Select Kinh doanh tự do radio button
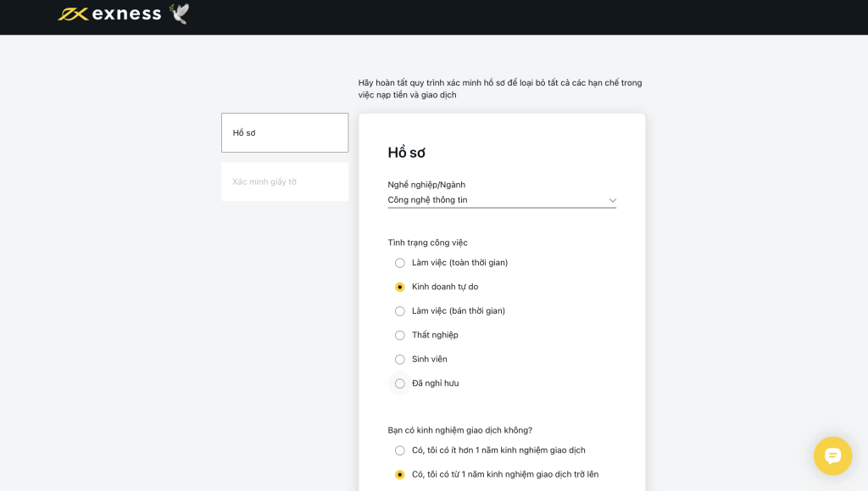Screen dimensions: 868x491 (400, 287)
